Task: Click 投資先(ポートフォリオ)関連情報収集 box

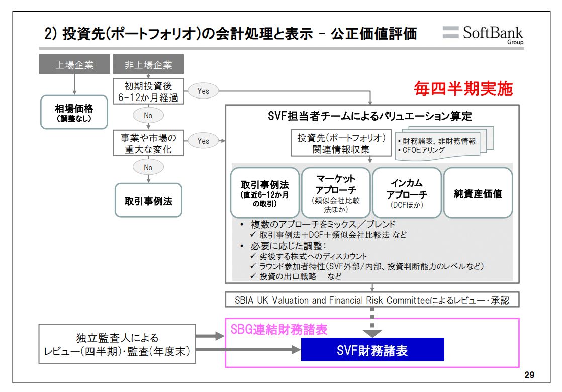Action: 341,143
